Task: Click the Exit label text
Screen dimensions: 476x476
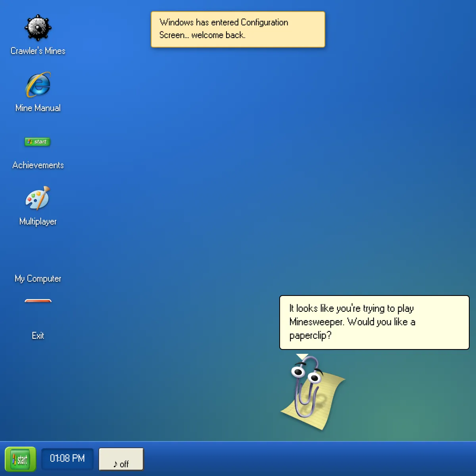Action: [x=38, y=336]
